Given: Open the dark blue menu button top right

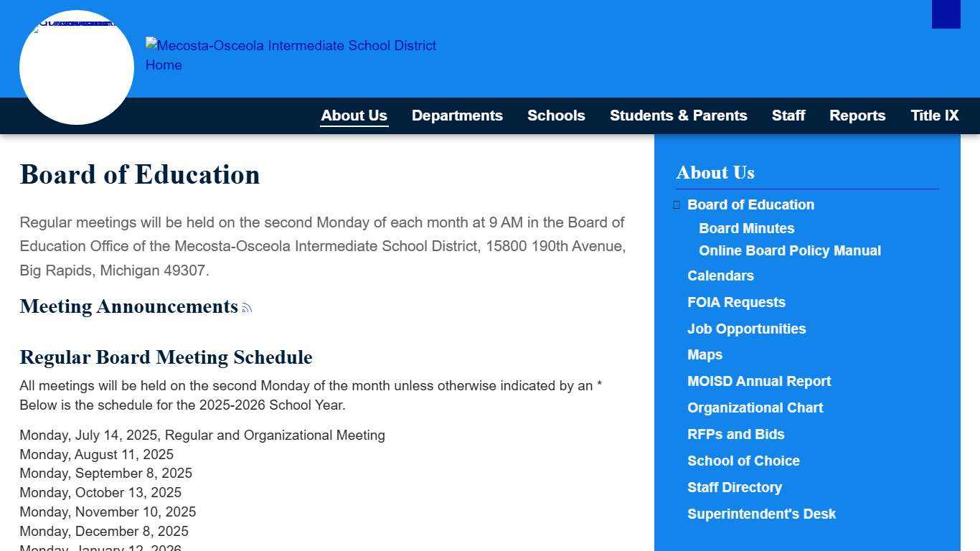Looking at the screenshot, I should pyautogui.click(x=946, y=15).
